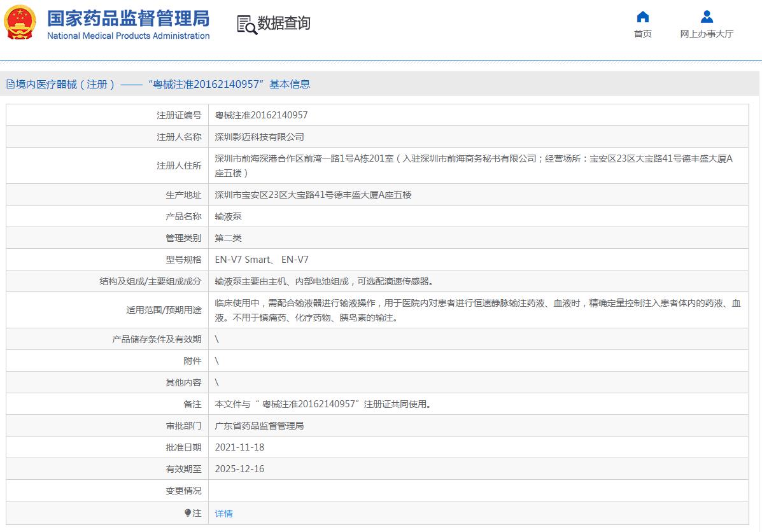Select product name 输液泵

click(x=228, y=217)
